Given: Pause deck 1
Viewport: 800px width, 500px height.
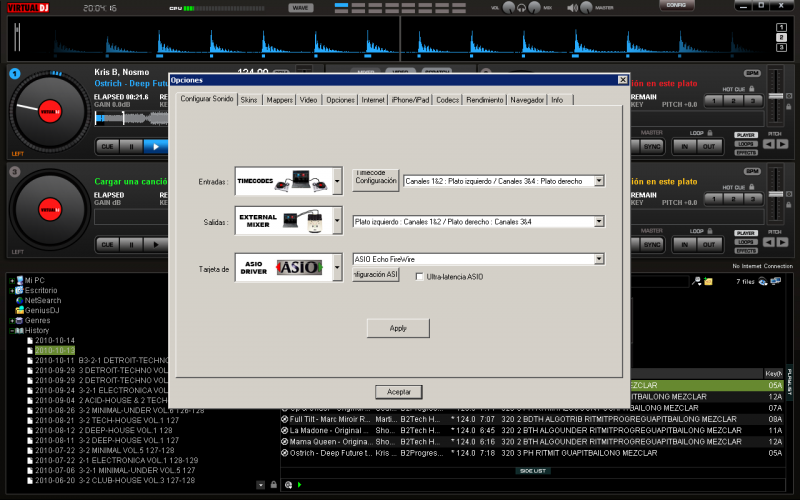Looking at the screenshot, I should click(132, 146).
